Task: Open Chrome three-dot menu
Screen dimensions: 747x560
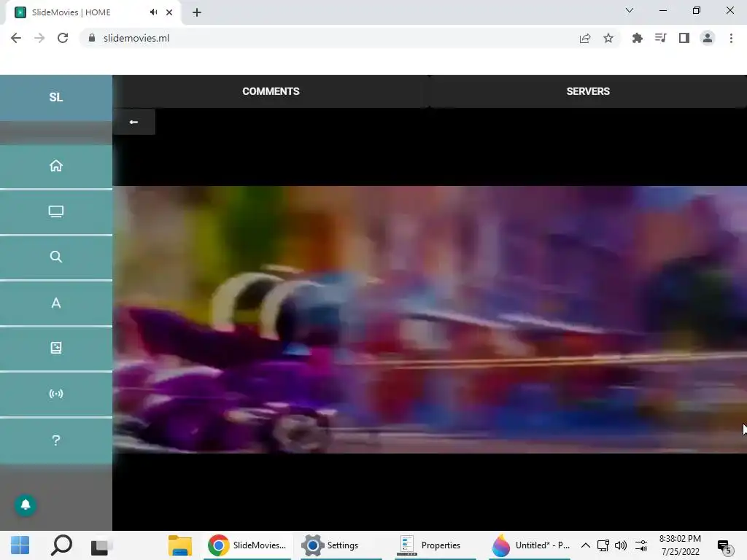Action: (x=731, y=38)
